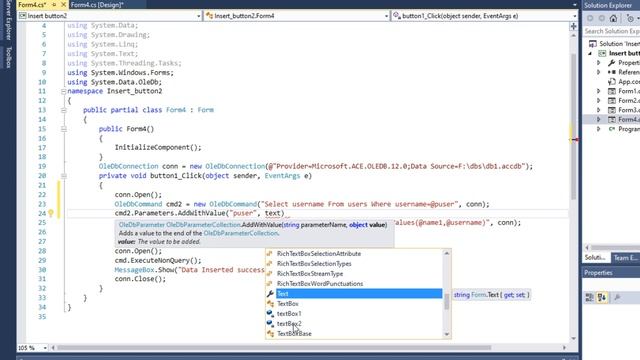Click the IntelliSense list scroll up arrow
Screen dimensions: 640x360
click(447, 253)
